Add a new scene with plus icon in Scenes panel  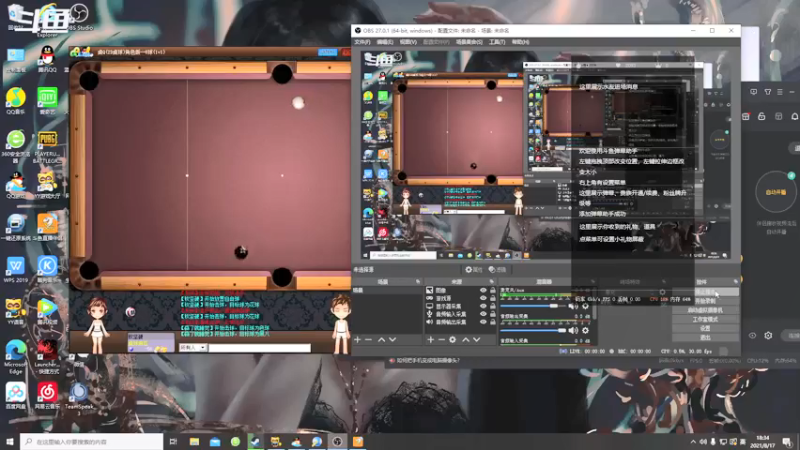(x=358, y=340)
